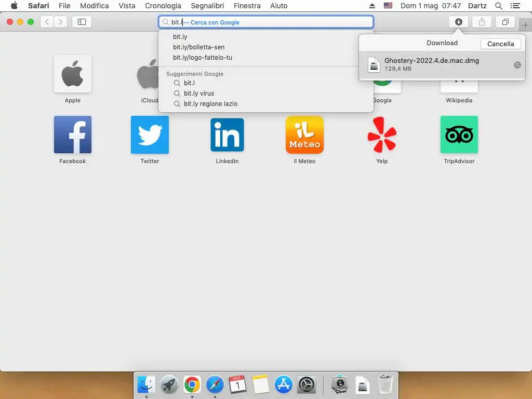Click the Ghostery dmg file icon

coord(374,64)
